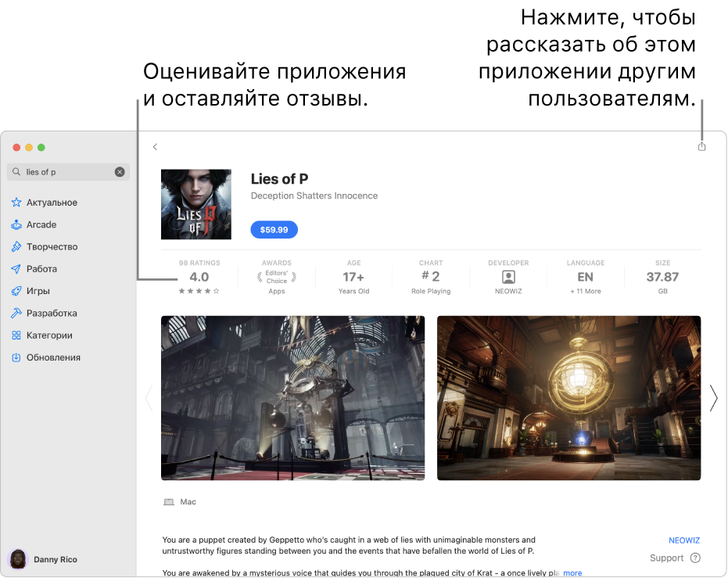728x578 pixels.
Task: Select Работа in the sidebar
Action: click(41, 269)
